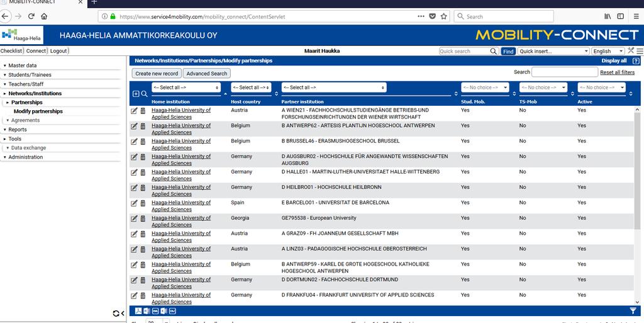Click Create new record button
644x323 pixels.
click(157, 73)
